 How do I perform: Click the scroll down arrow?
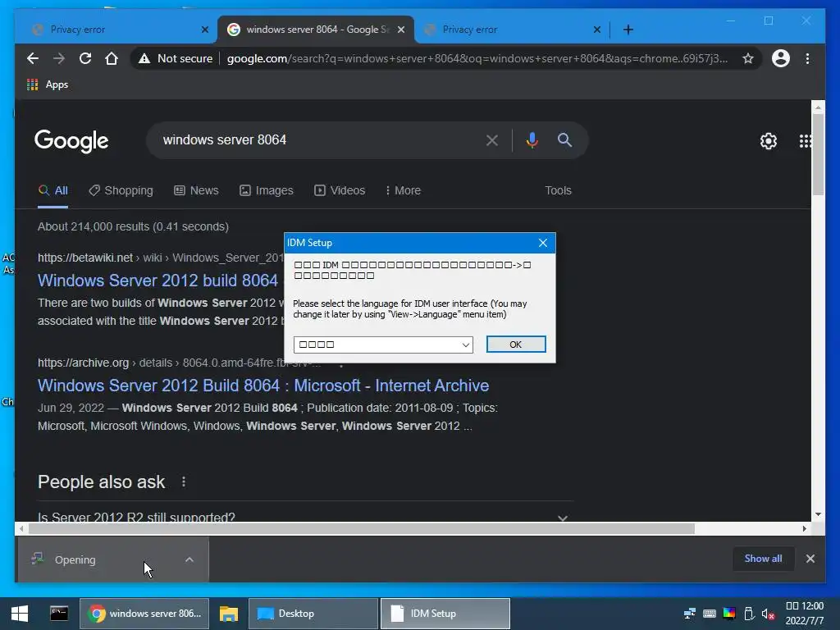click(818, 515)
